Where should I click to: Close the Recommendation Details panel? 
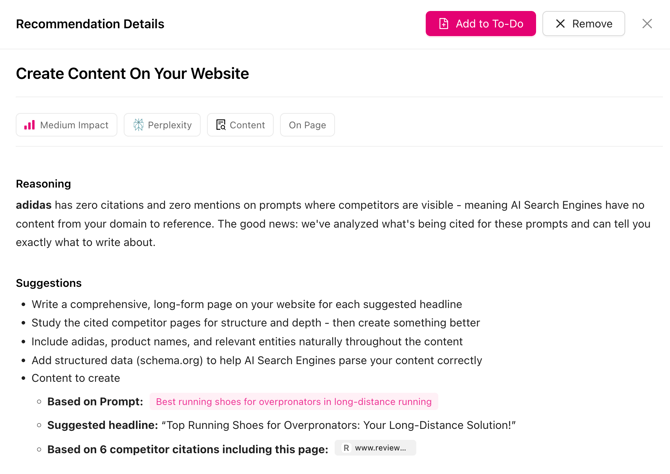647,24
